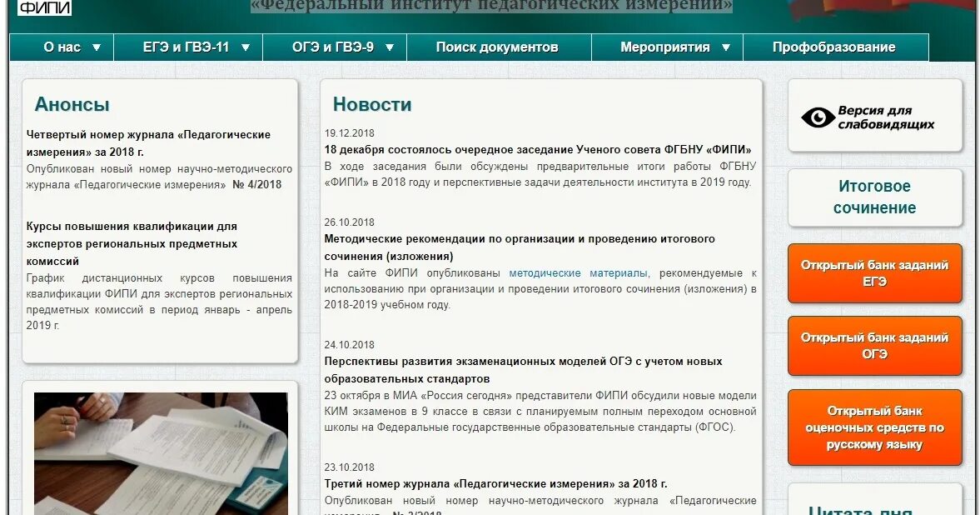This screenshot has width=980, height=515.
Task: Click the date 26.10.2018
Action: click(350, 222)
